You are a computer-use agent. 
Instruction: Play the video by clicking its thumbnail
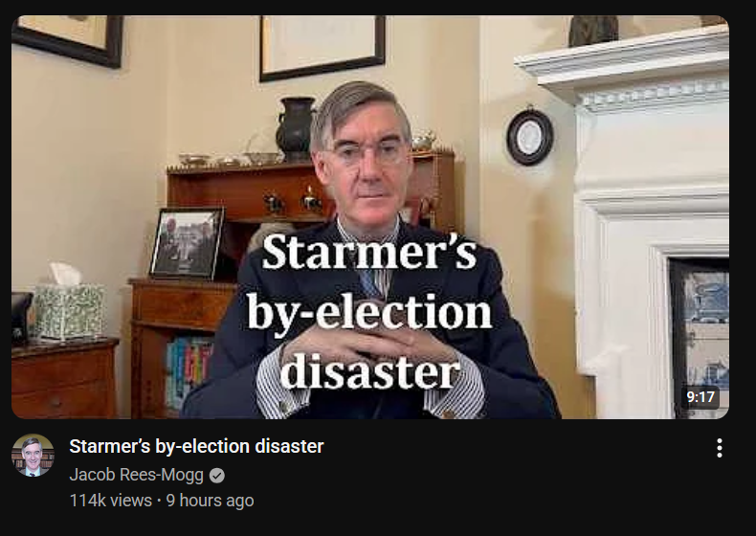pyautogui.click(x=370, y=217)
